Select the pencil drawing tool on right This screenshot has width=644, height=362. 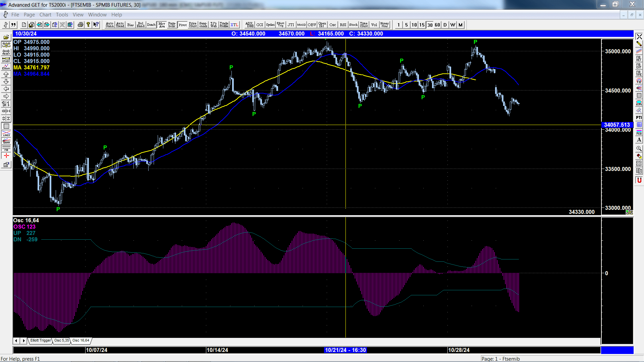click(x=639, y=44)
